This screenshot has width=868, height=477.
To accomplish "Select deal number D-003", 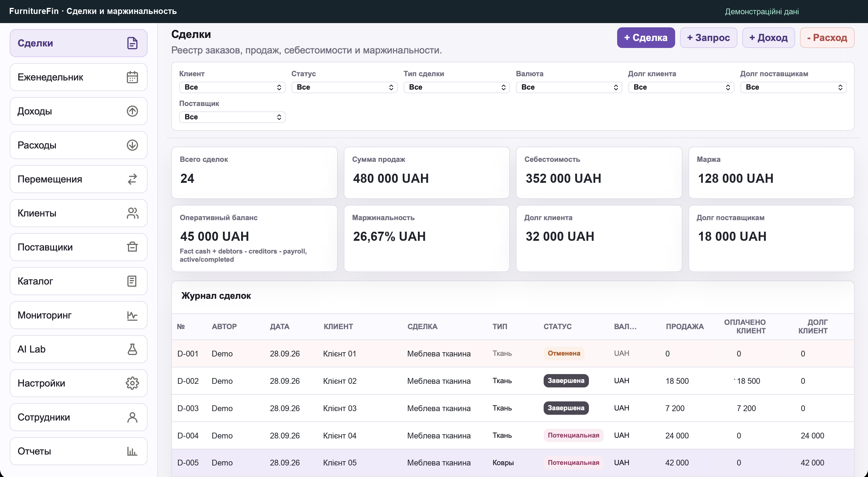I will [x=188, y=408].
